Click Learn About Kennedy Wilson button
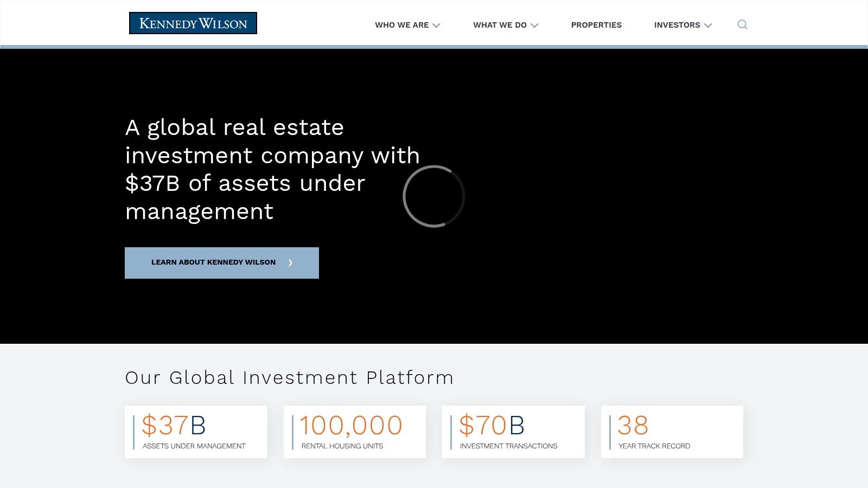The image size is (868, 488). [222, 263]
